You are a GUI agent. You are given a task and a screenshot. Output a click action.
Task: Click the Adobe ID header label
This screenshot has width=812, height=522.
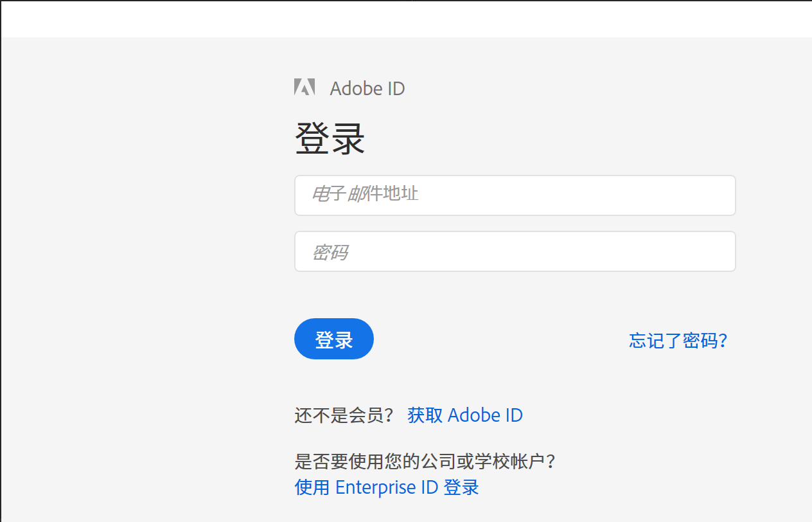pos(367,88)
